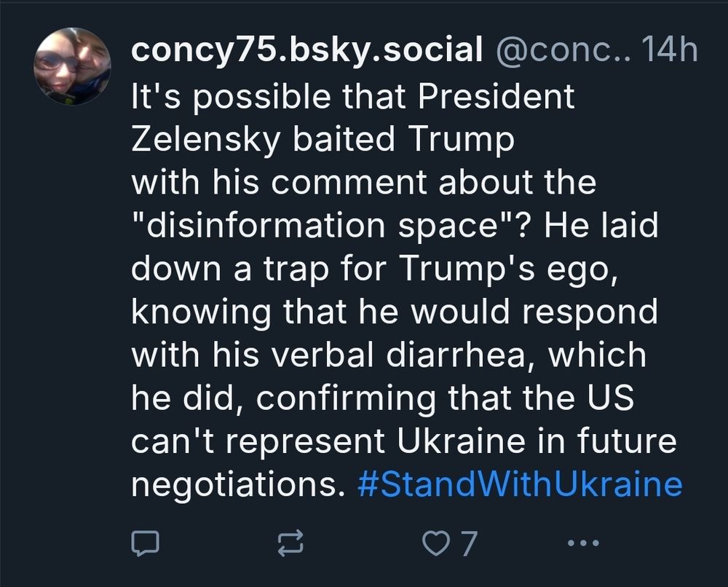Click the word "President" in the post
Screen dimensions: 728x587
[x=496, y=96]
